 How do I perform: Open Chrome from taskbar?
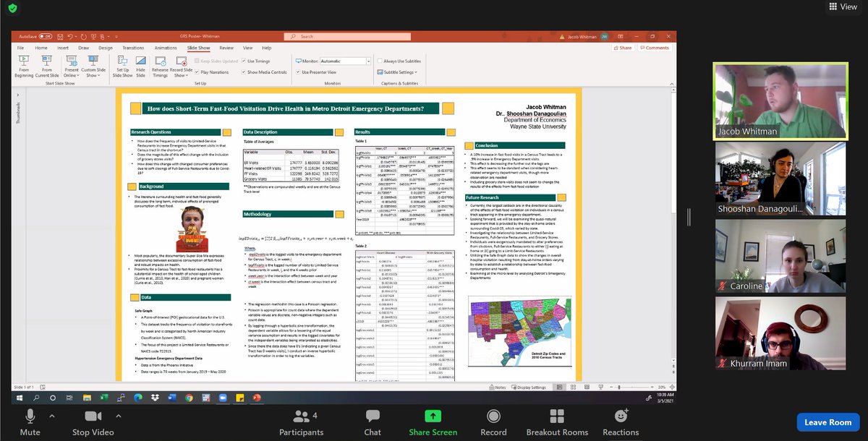pyautogui.click(x=189, y=398)
